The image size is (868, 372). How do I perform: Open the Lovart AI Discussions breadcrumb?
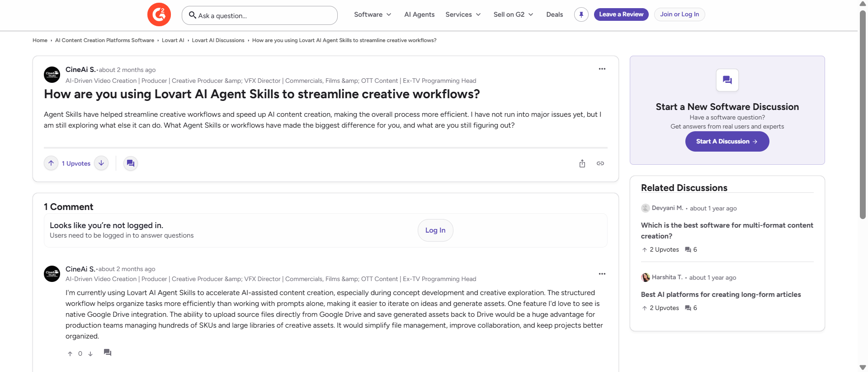point(218,40)
